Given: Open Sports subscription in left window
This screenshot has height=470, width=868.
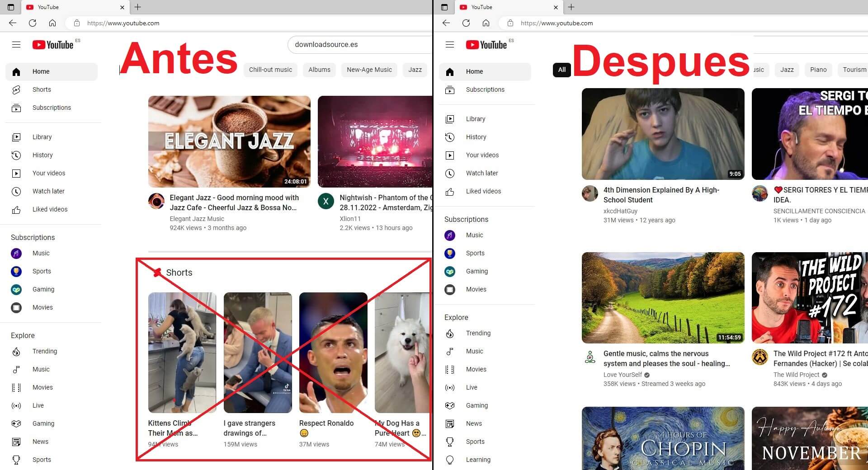Looking at the screenshot, I should [x=52, y=271].
